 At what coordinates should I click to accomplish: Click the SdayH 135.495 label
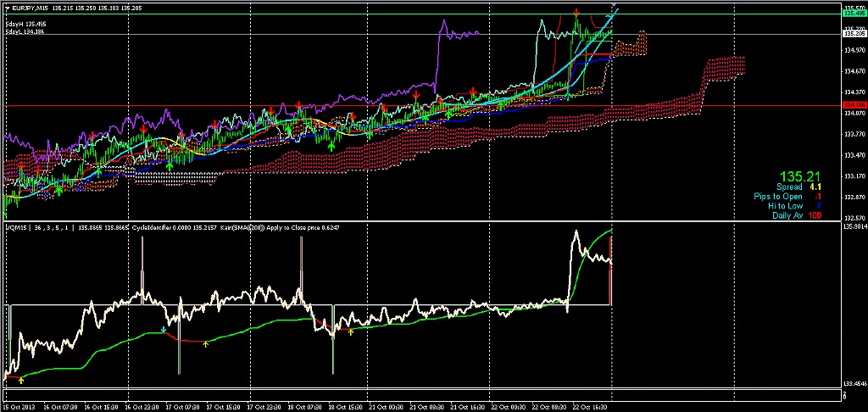click(25, 25)
